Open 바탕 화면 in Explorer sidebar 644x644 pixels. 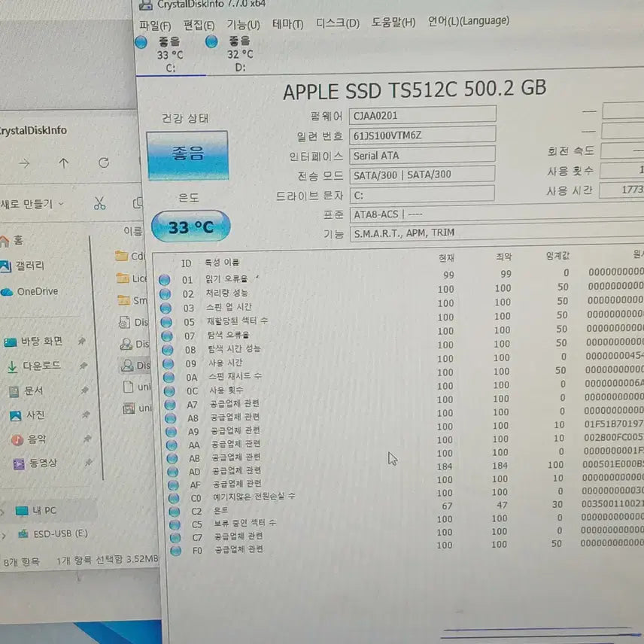(x=33, y=342)
